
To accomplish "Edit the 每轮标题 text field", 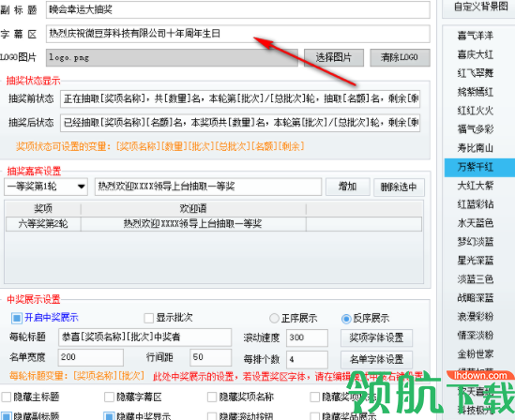I will 144,337.
